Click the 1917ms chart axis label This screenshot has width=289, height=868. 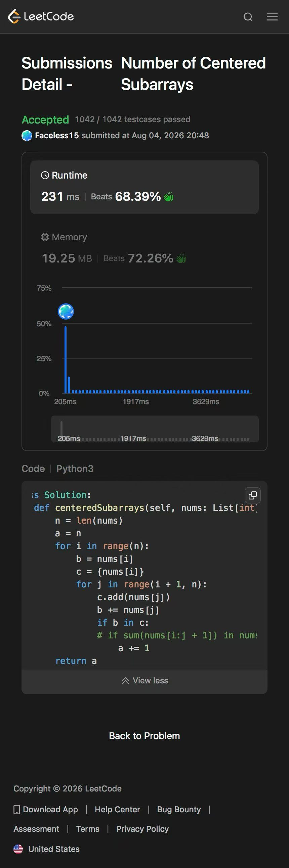coord(135,402)
